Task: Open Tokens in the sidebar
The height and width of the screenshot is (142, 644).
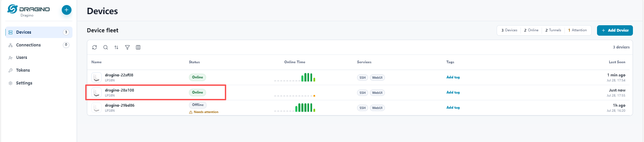Action: [39, 70]
